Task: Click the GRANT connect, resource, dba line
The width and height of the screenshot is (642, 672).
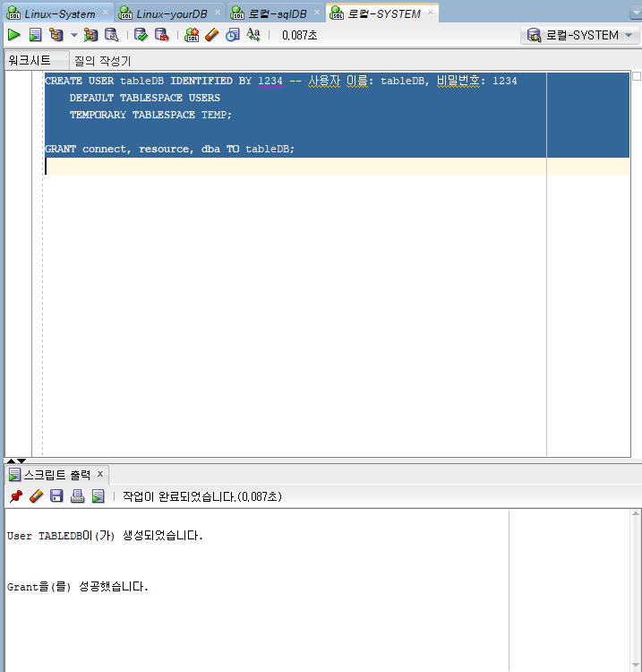Action: pos(169,149)
